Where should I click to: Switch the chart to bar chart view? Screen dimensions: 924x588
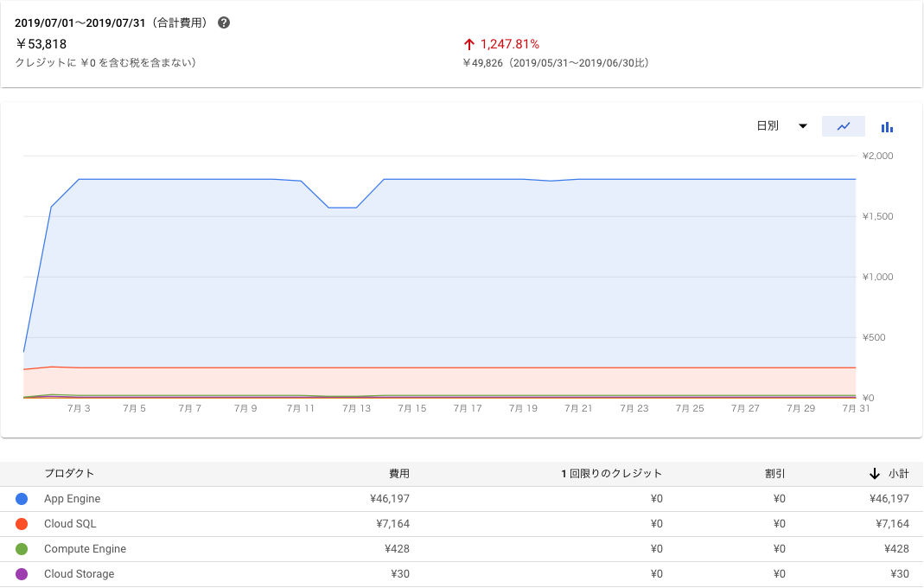(x=887, y=126)
